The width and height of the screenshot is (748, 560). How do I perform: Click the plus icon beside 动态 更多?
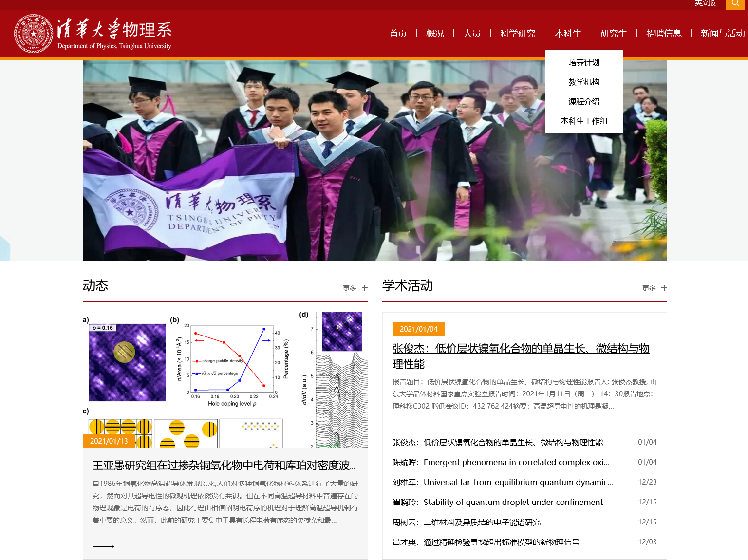tap(365, 288)
